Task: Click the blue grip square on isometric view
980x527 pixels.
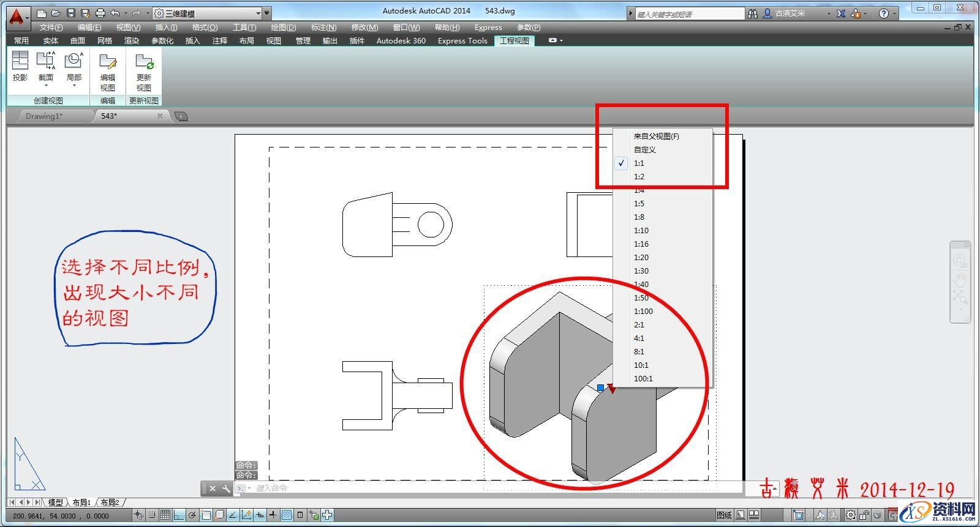Action: [x=600, y=387]
